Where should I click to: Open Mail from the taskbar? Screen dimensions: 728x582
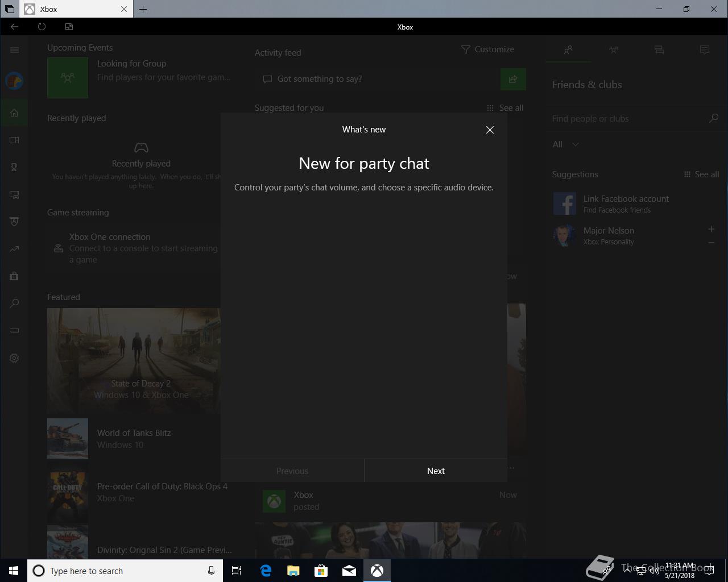(349, 571)
